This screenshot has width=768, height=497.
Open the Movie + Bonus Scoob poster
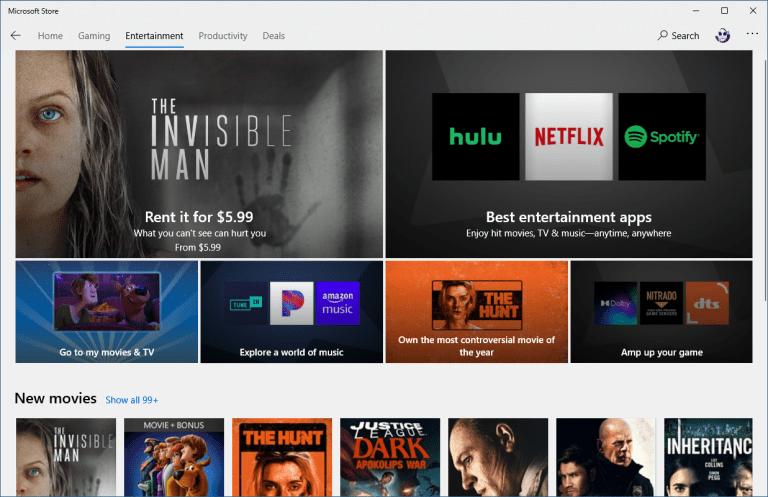pyautogui.click(x=174, y=457)
